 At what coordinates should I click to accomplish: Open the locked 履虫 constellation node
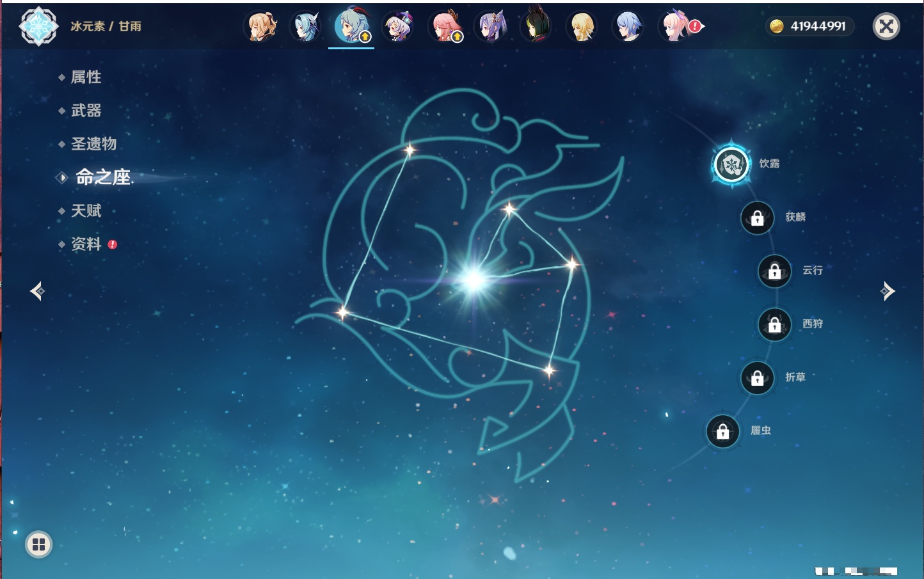coord(722,432)
